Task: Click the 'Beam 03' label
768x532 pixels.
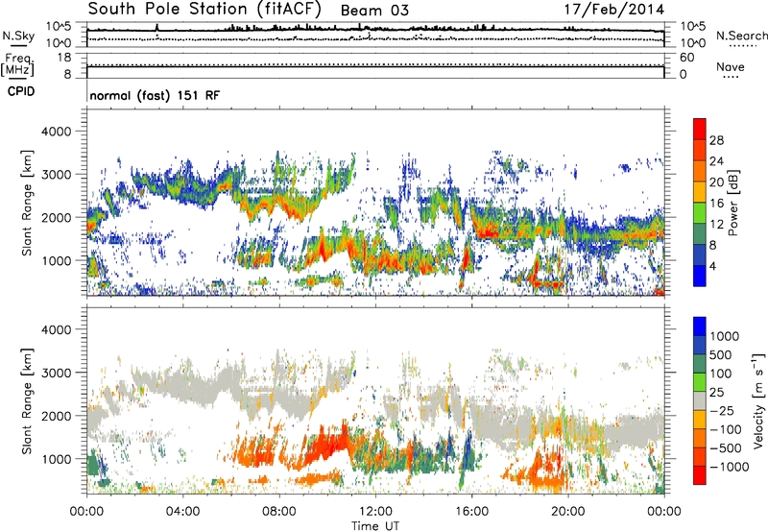Action: pos(374,11)
